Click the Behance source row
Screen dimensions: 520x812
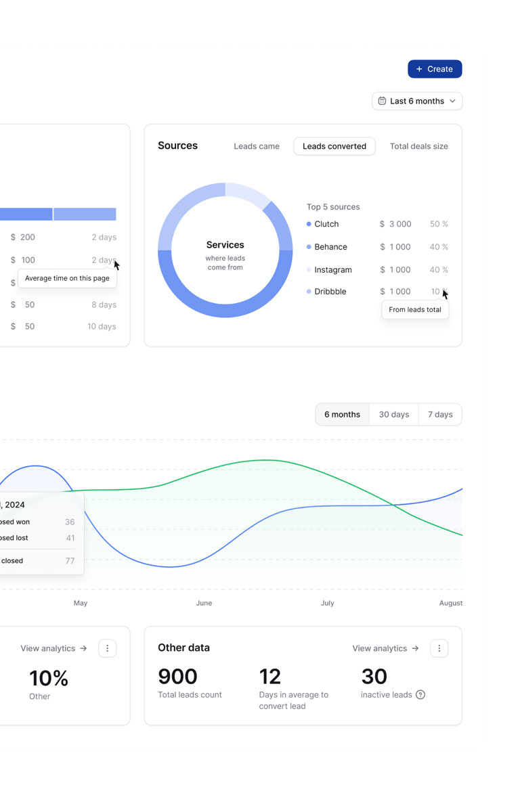[377, 247]
